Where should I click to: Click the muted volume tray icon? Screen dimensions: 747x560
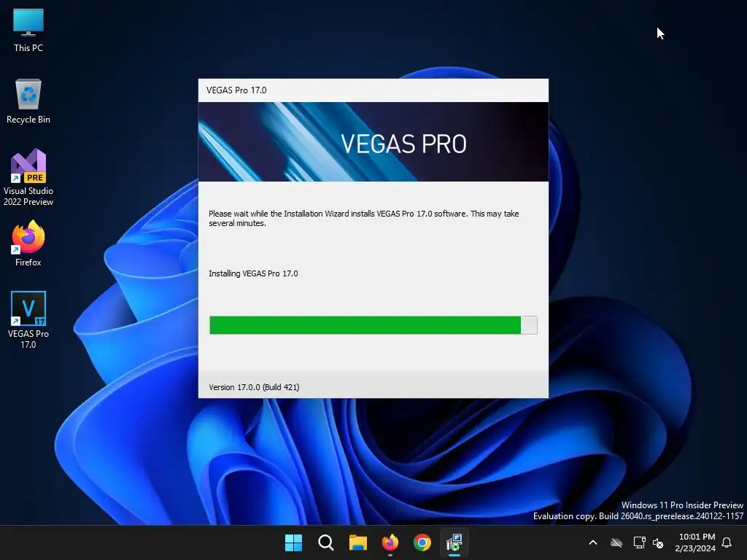point(658,542)
